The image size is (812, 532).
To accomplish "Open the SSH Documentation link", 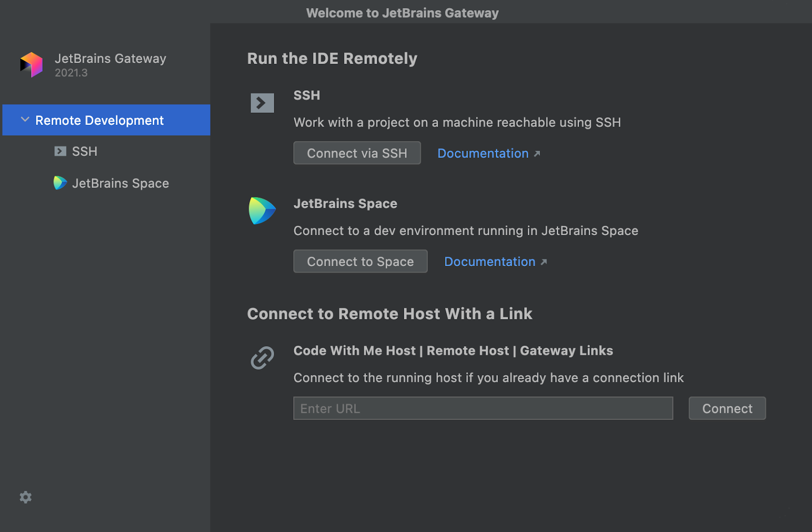I will [483, 153].
